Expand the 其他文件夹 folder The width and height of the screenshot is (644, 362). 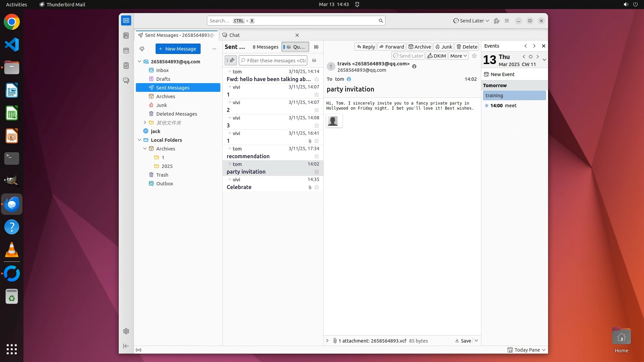tap(145, 123)
